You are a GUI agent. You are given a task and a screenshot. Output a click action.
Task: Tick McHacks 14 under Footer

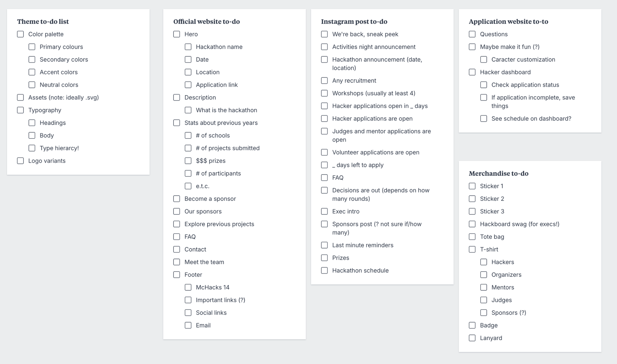[188, 287]
